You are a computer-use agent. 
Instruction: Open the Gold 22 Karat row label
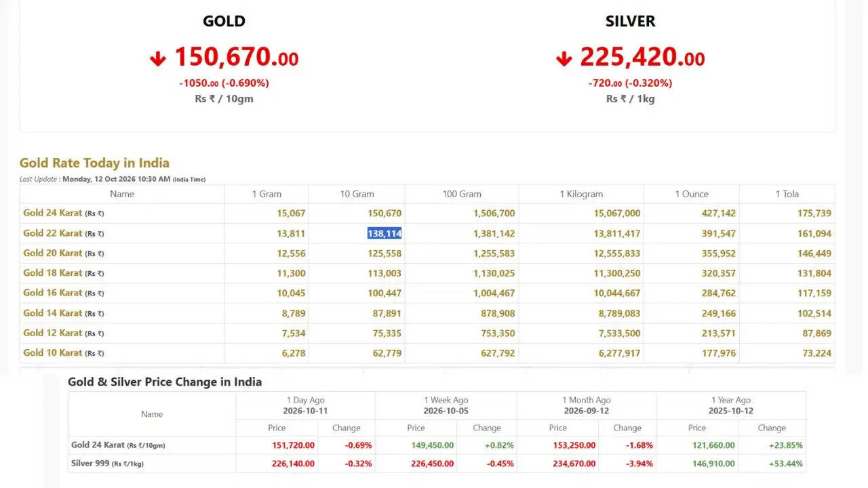pos(64,233)
